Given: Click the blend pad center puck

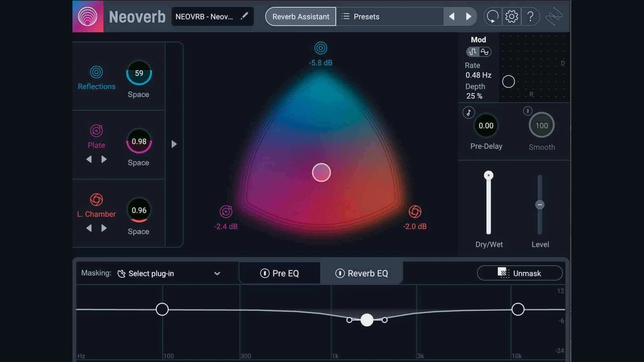Looking at the screenshot, I should pyautogui.click(x=321, y=173).
